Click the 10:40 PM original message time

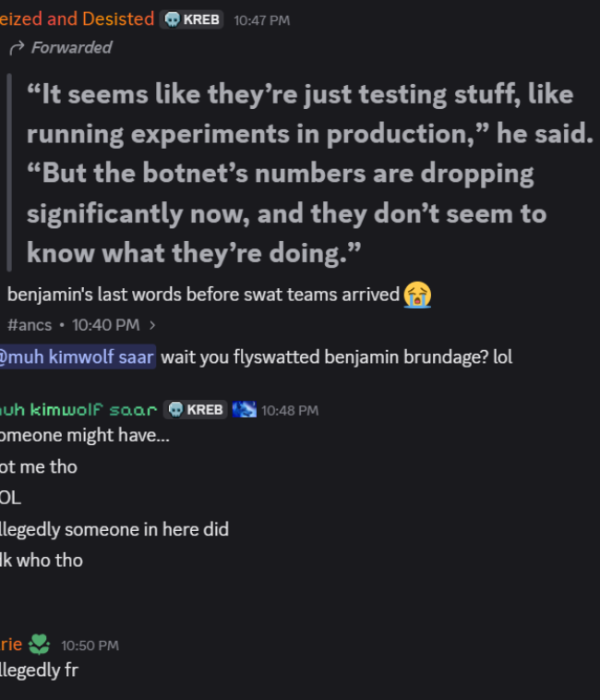(105, 324)
